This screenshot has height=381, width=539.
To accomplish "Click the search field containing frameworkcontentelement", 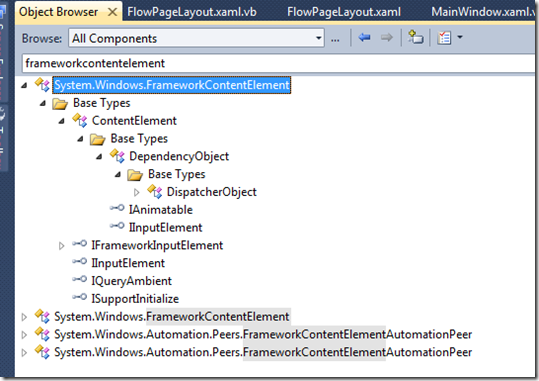I will tap(278, 64).
